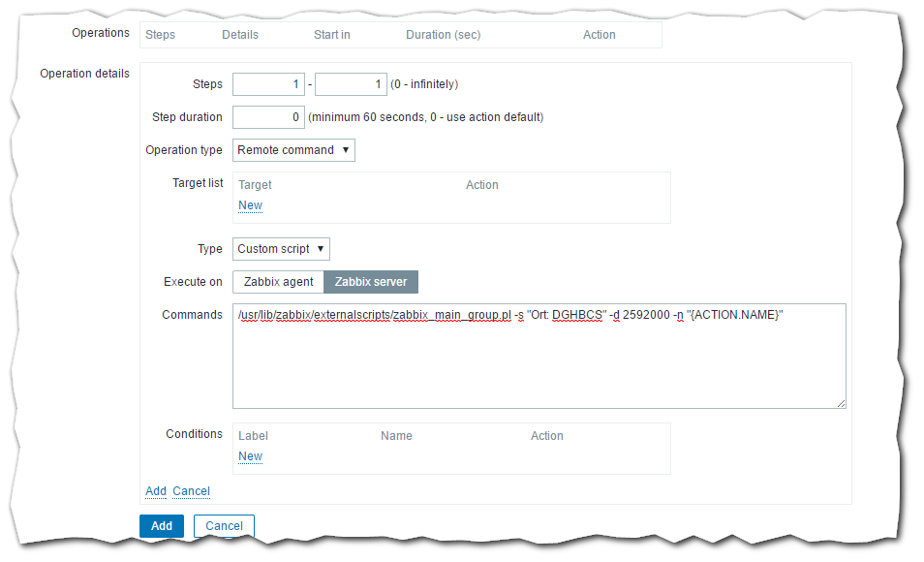This screenshot has width=924, height=562.
Task: Click the Target column header
Action: tap(255, 185)
